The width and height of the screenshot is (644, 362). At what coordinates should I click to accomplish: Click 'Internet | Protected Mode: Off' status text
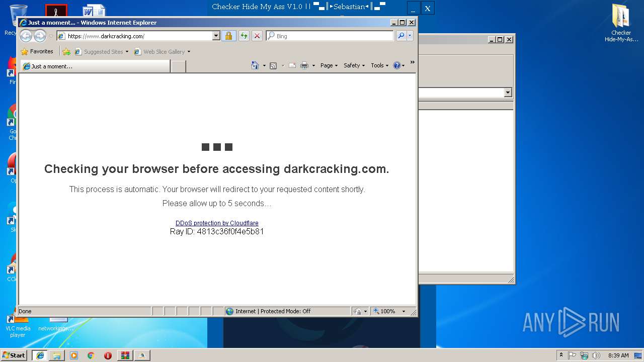tap(273, 311)
